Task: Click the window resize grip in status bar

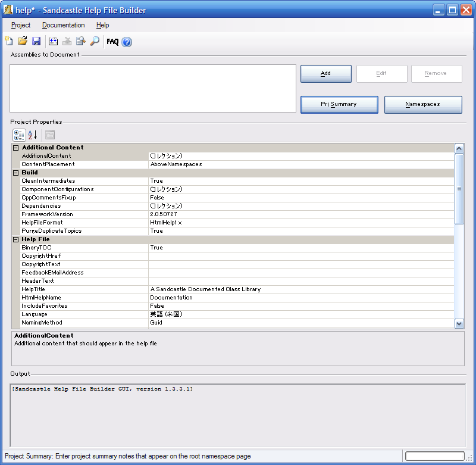Action: point(470,457)
